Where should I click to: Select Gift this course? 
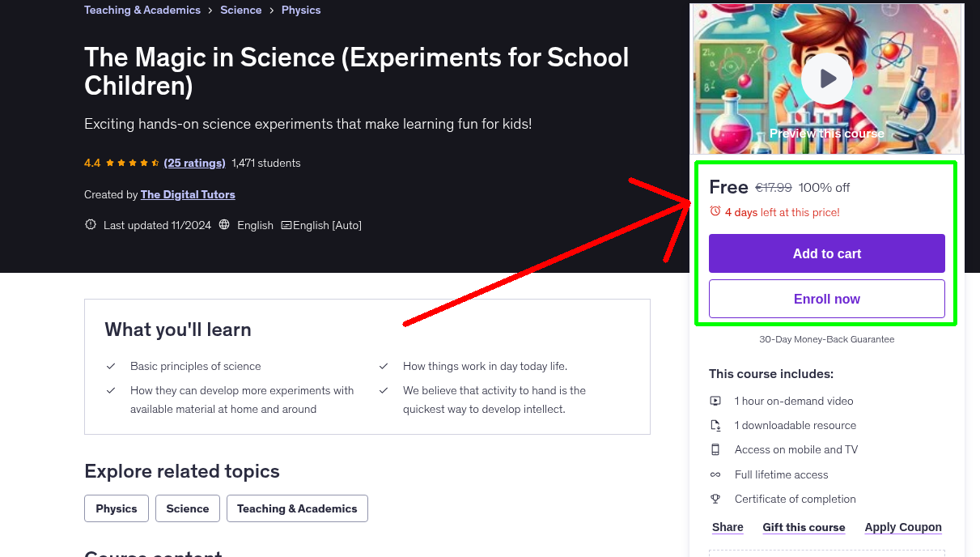(x=804, y=527)
